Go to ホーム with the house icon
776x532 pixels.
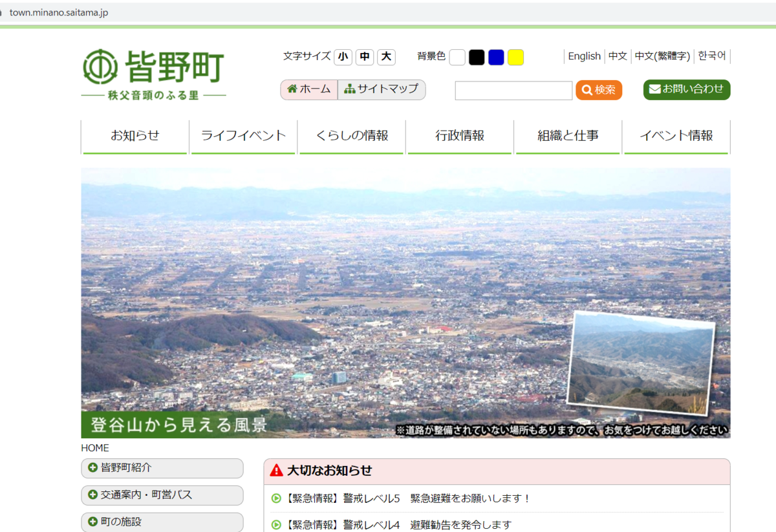pyautogui.click(x=308, y=89)
